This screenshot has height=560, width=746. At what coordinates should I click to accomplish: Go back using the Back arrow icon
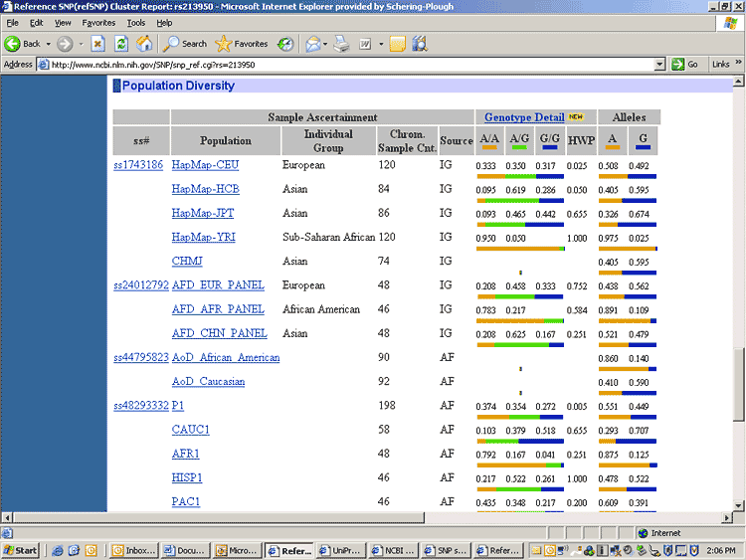pos(12,44)
